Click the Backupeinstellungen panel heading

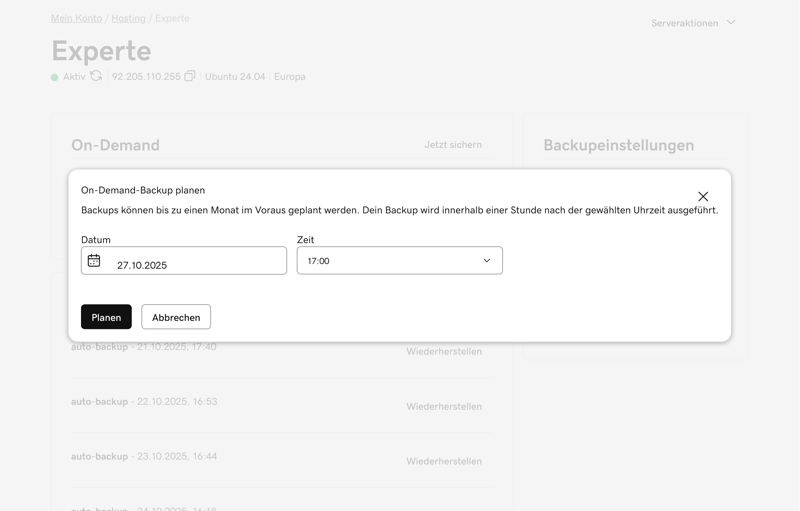[618, 145]
